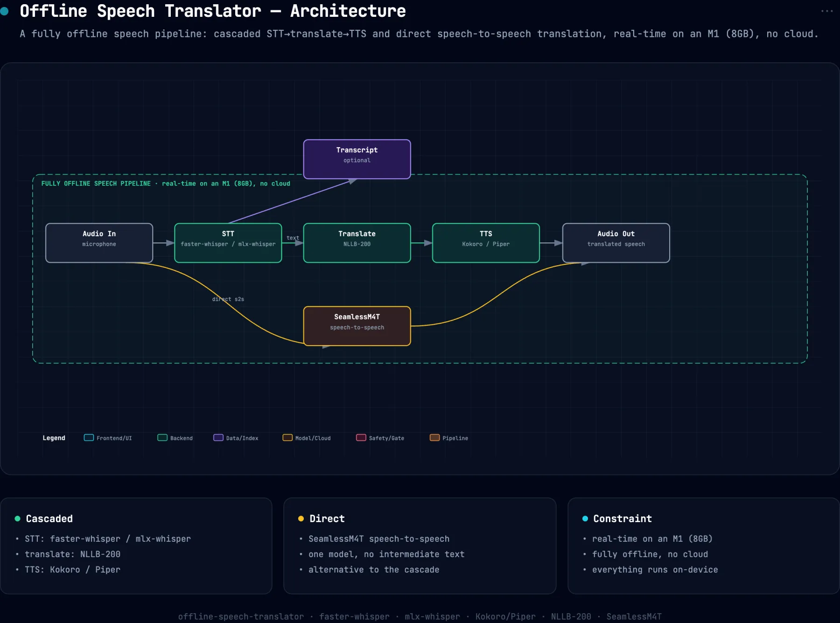Select the Transcript optional node
Screen dimensions: 840x623
357,159
